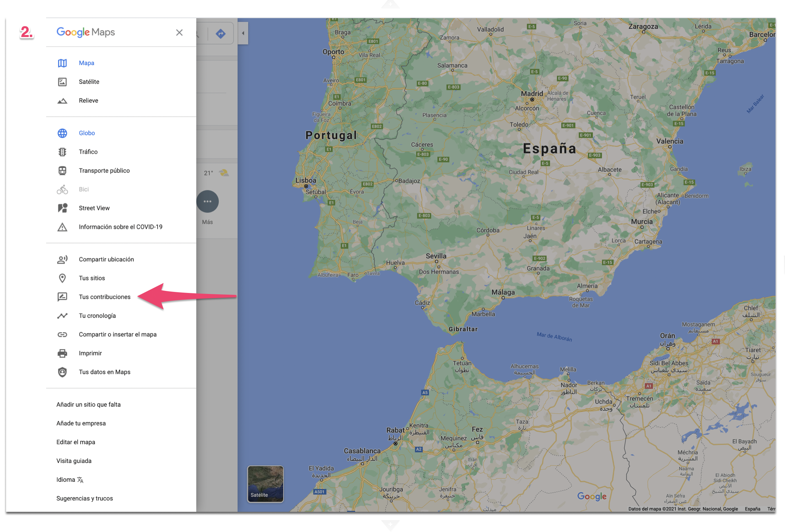Click the Transporte público bus icon
Viewport: 785px width, 532px height.
point(62,171)
